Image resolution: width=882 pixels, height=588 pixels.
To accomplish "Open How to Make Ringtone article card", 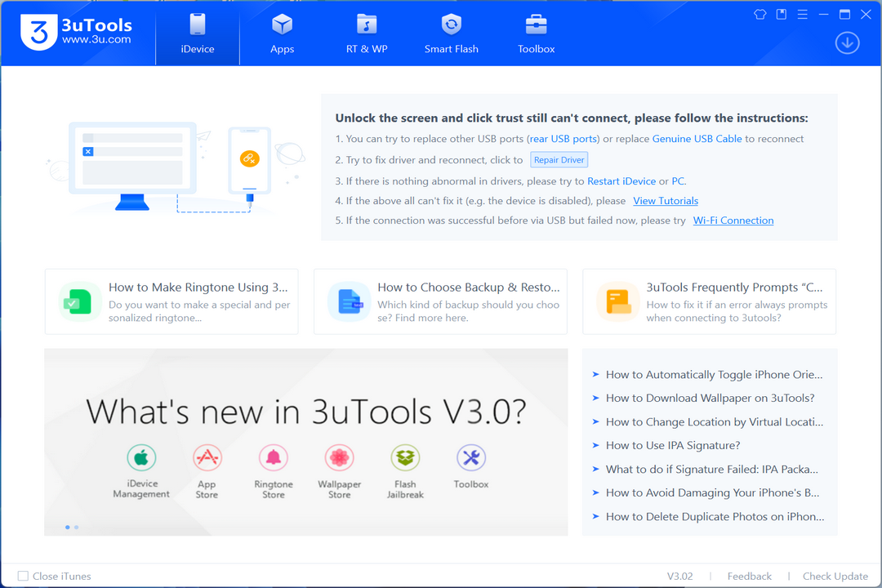I will click(x=171, y=301).
